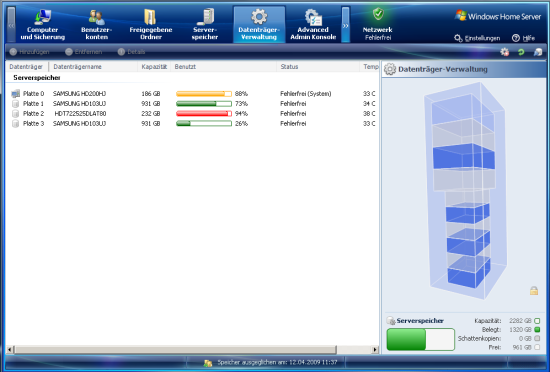Click the right tab-scroll arrow

coord(346,25)
